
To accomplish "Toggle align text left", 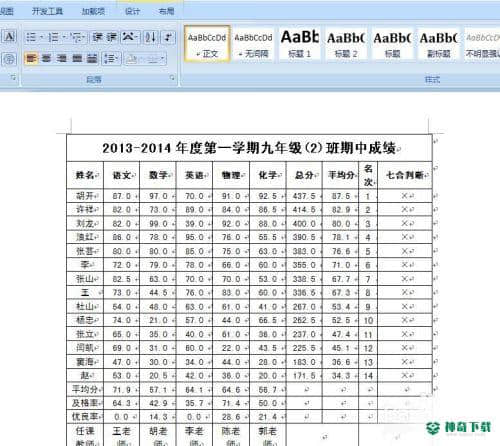I will [31, 59].
